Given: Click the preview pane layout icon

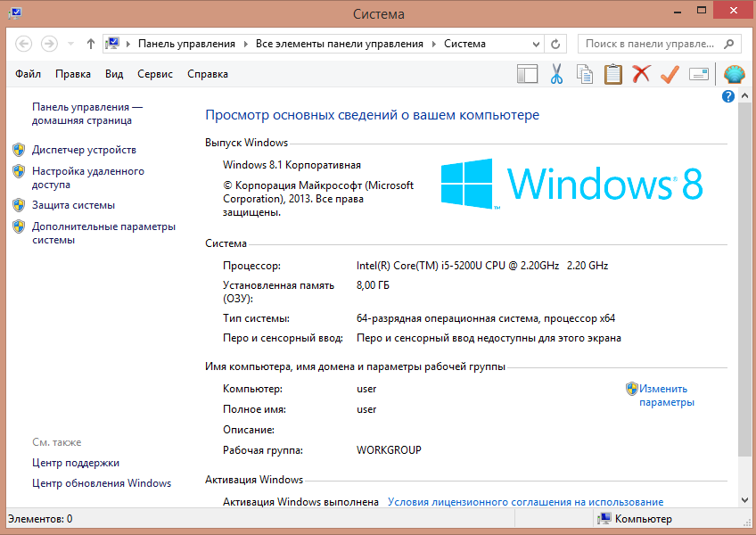Looking at the screenshot, I should 527,74.
